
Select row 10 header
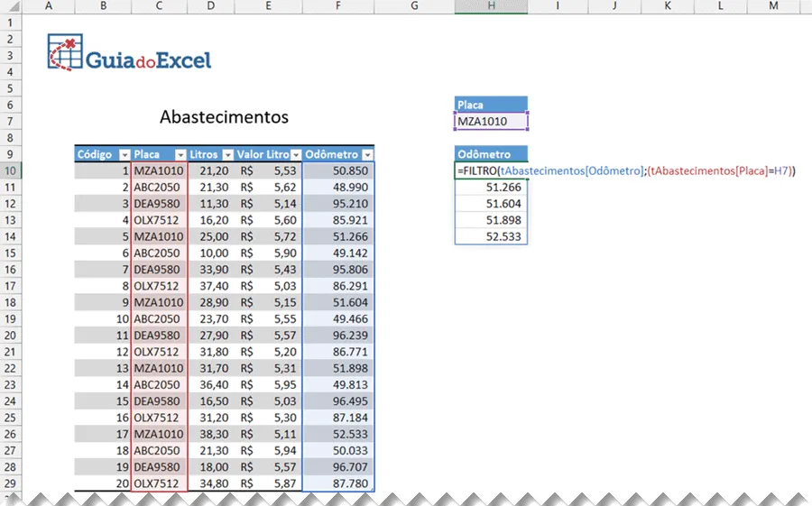[x=10, y=170]
